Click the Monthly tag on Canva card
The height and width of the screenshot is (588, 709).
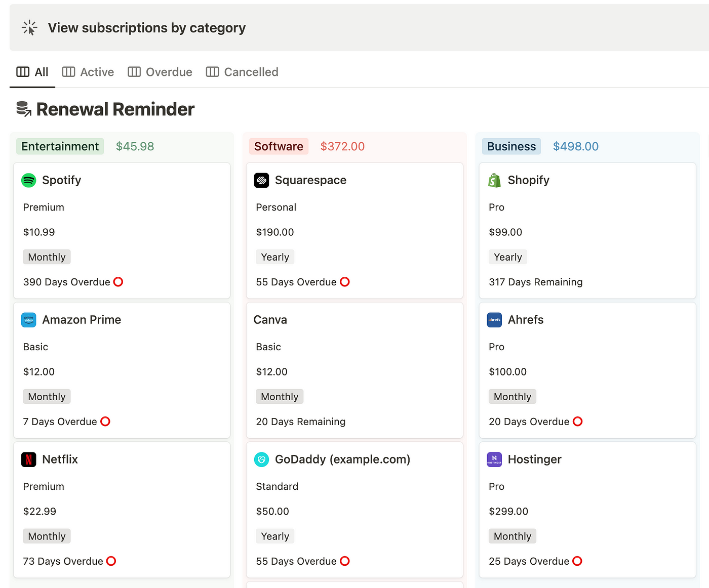point(280,397)
